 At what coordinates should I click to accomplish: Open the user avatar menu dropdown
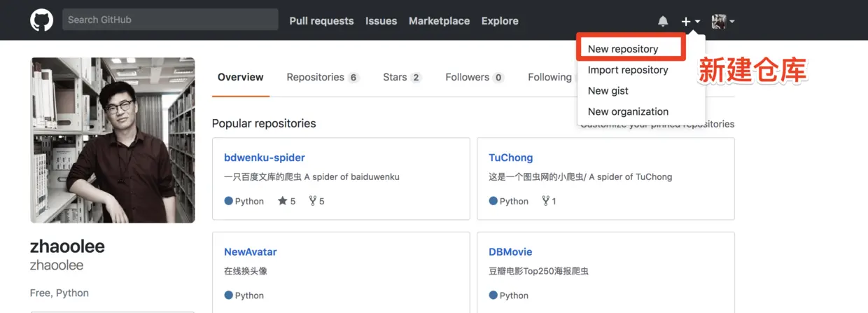coord(723,22)
